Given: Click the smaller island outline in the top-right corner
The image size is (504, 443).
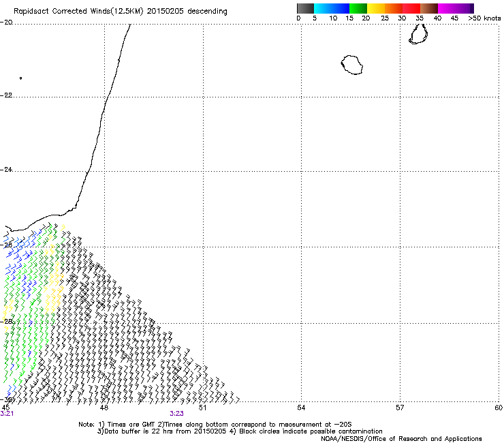Looking at the screenshot, I should (418, 34).
